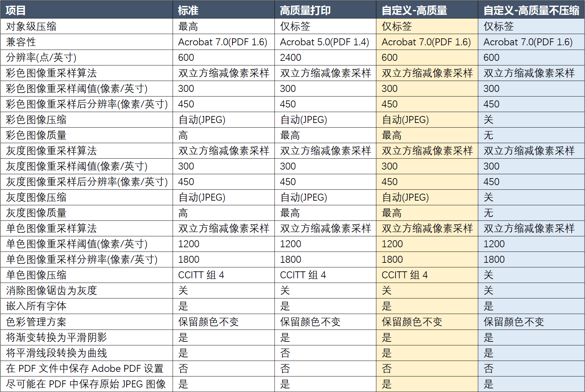Click 1200 in the 标准 column

(x=188, y=244)
